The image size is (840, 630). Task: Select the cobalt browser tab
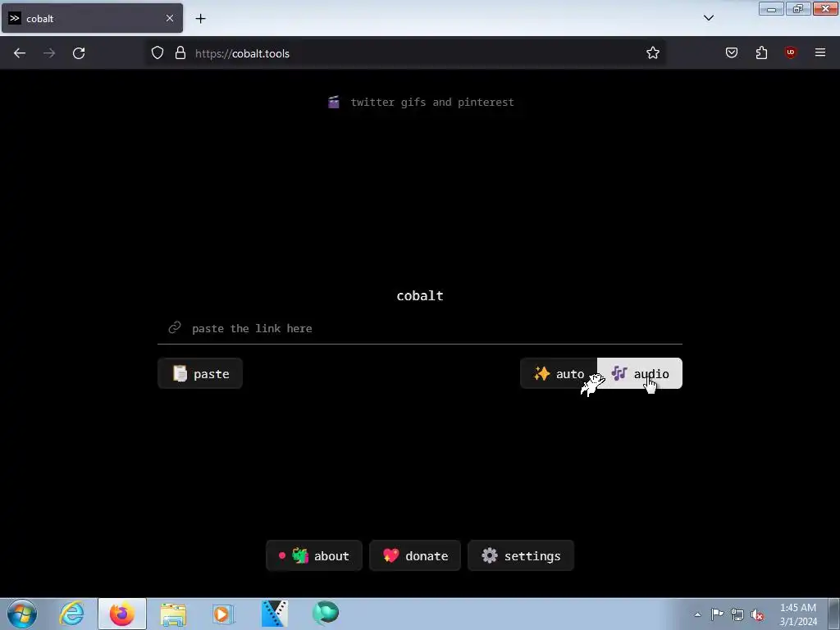click(x=92, y=18)
